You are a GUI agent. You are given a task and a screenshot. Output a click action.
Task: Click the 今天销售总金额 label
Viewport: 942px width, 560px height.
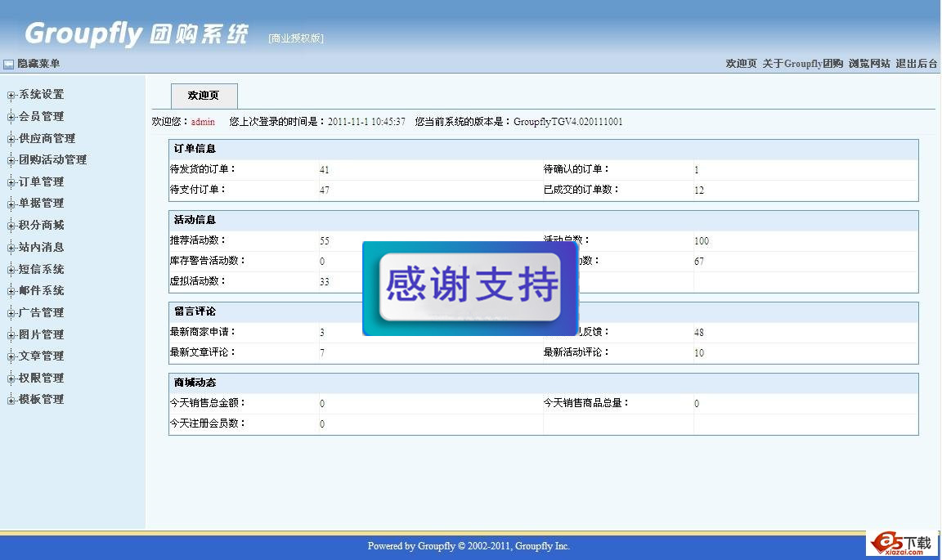(x=208, y=402)
